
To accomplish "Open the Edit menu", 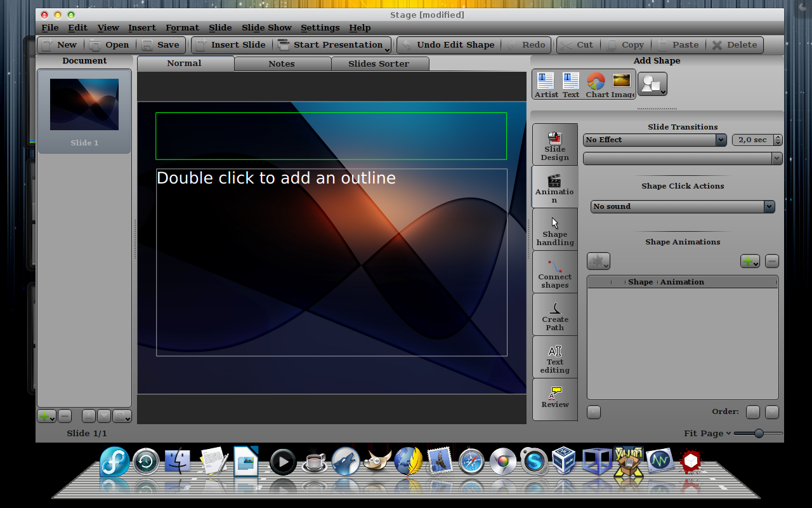I will (78, 28).
